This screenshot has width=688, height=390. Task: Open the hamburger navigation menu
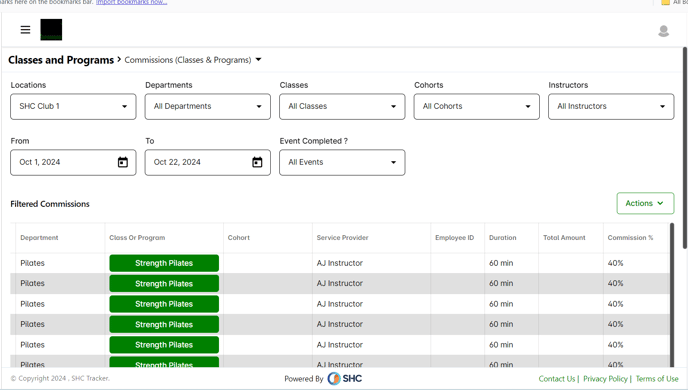[25, 29]
